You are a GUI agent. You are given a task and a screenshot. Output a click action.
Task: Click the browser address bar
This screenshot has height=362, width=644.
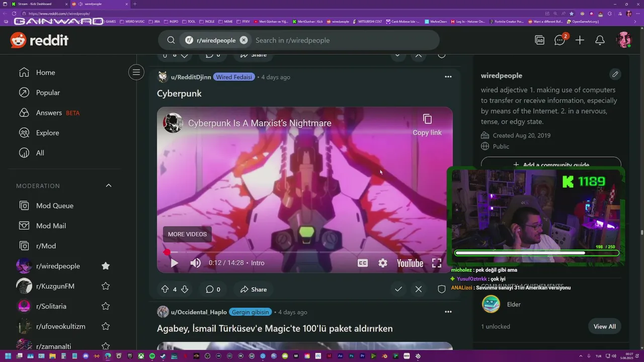click(282, 14)
